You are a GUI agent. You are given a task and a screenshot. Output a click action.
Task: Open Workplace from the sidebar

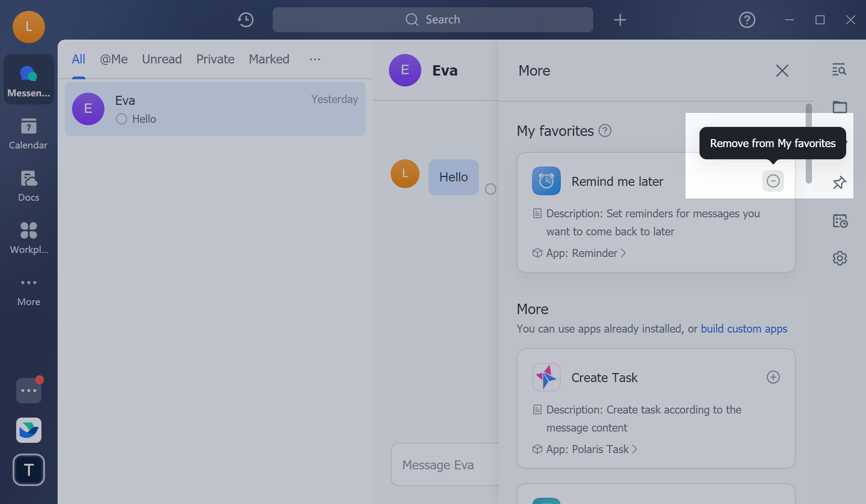[29, 238]
